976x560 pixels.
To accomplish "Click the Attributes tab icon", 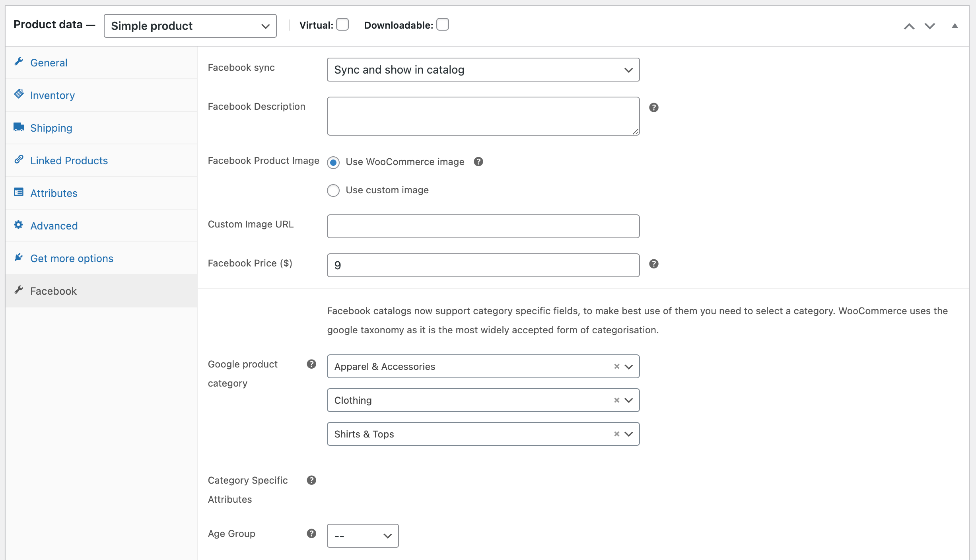I will (19, 192).
